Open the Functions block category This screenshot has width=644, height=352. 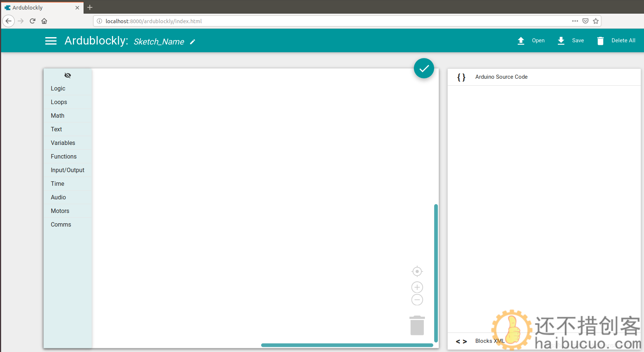68,157
